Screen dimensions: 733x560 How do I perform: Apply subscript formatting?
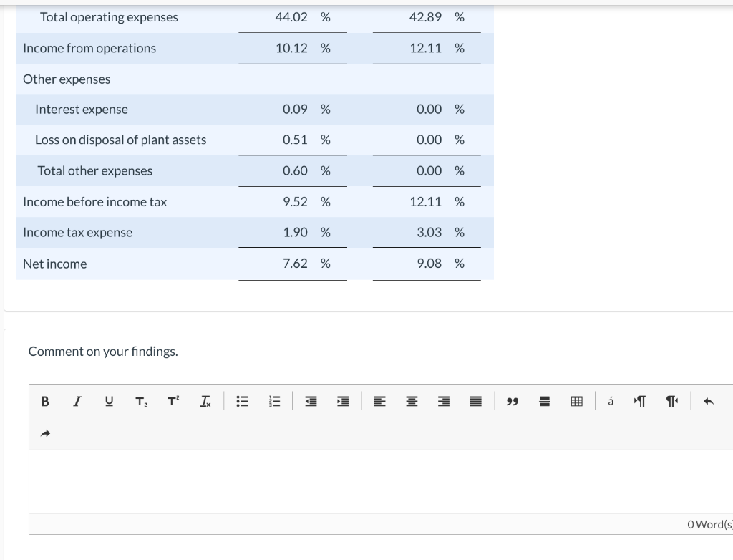(x=140, y=401)
